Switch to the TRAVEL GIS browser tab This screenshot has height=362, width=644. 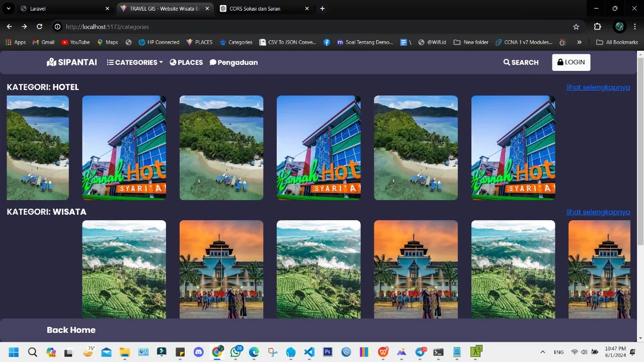point(164,9)
